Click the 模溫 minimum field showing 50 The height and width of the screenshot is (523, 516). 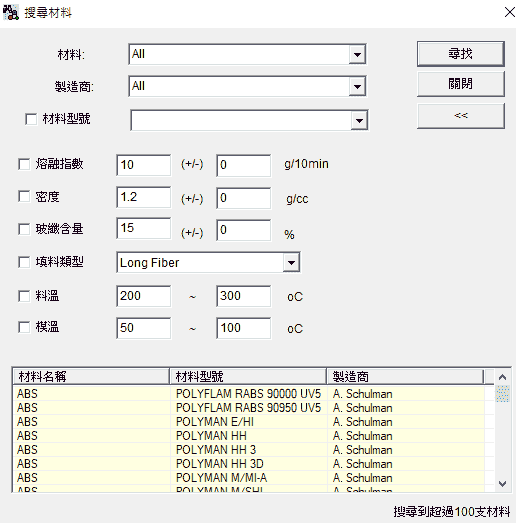144,328
